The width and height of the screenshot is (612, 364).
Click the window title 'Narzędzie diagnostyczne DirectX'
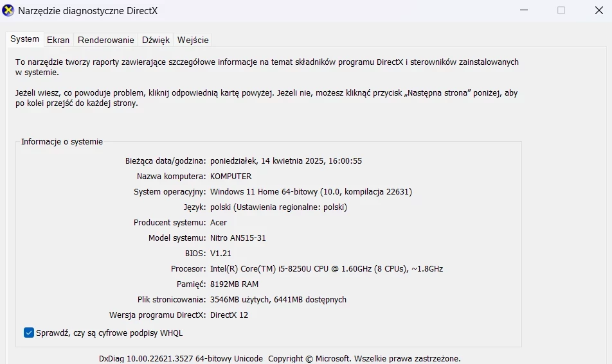pyautogui.click(x=88, y=11)
